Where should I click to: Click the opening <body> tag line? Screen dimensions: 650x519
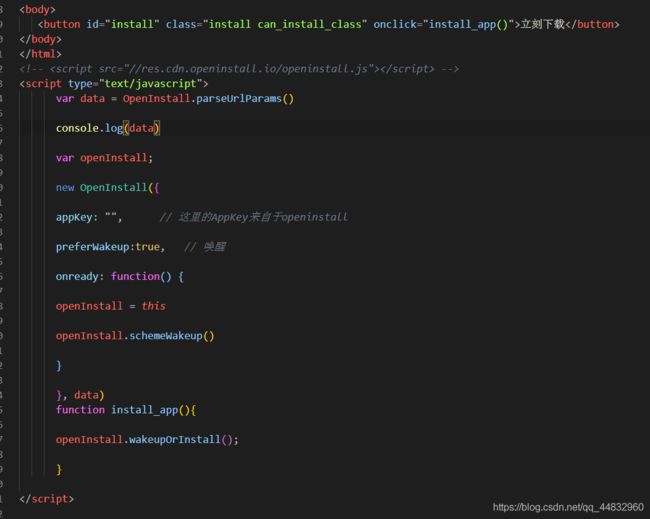[37, 9]
